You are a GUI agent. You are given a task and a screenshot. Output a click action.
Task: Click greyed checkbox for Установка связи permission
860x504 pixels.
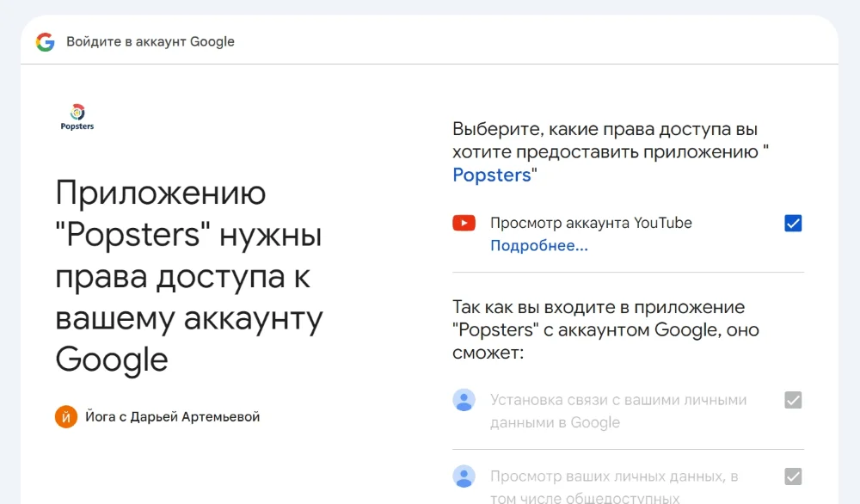(793, 400)
